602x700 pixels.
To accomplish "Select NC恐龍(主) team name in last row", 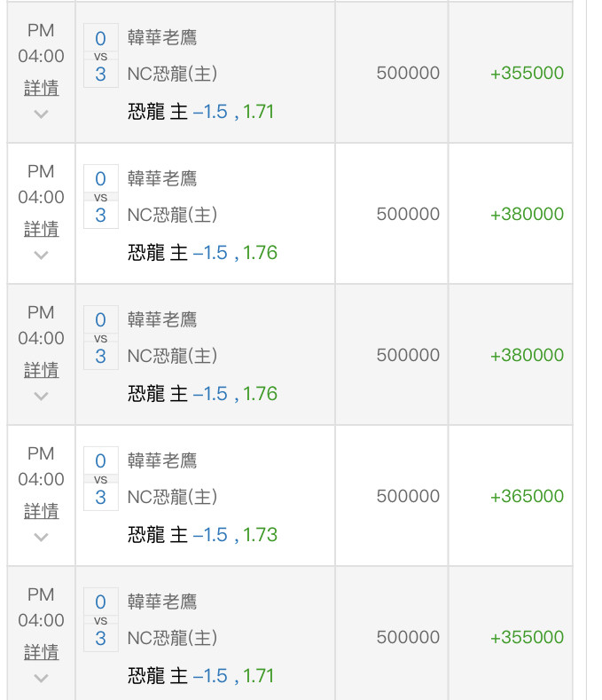I will (172, 638).
